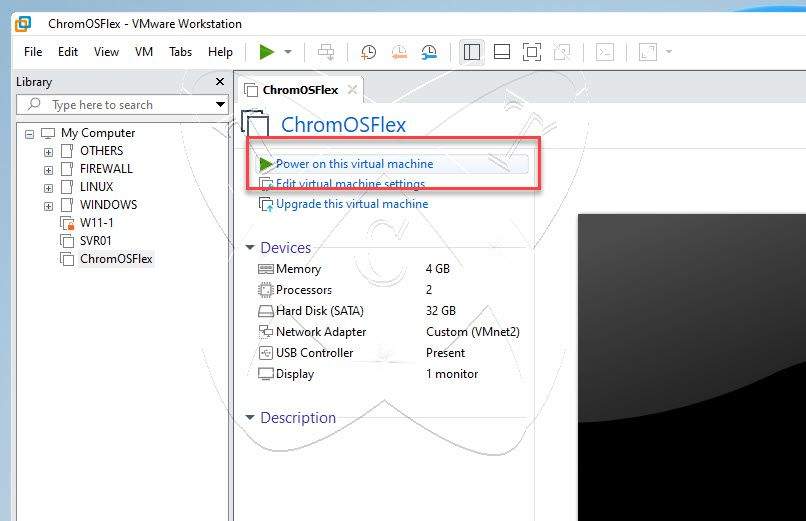Take a snapshot of this virtual machine

369,52
